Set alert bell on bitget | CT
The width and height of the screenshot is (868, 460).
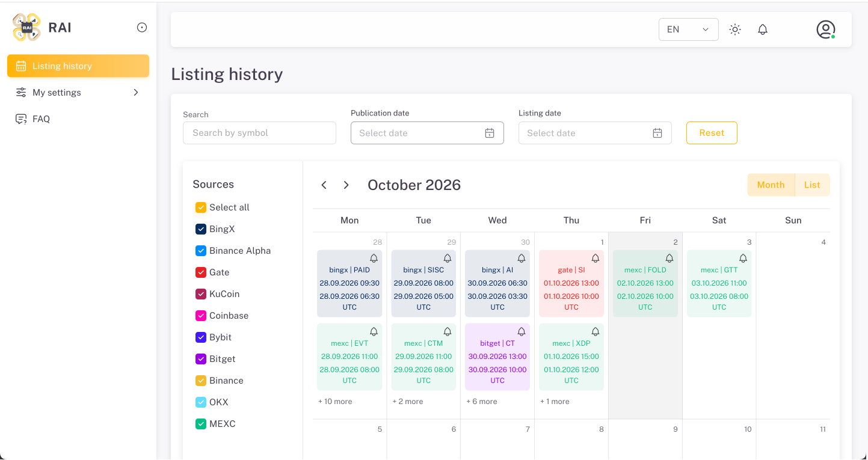click(x=522, y=331)
